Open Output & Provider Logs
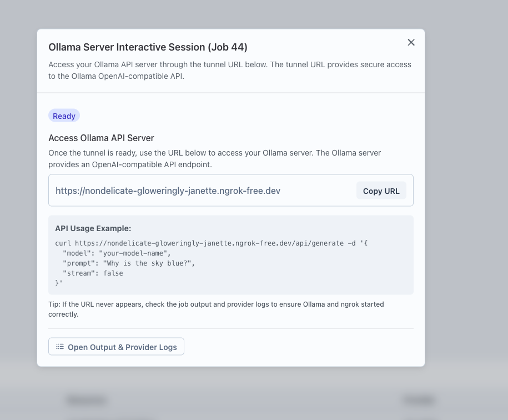This screenshot has width=508, height=420. point(116,347)
